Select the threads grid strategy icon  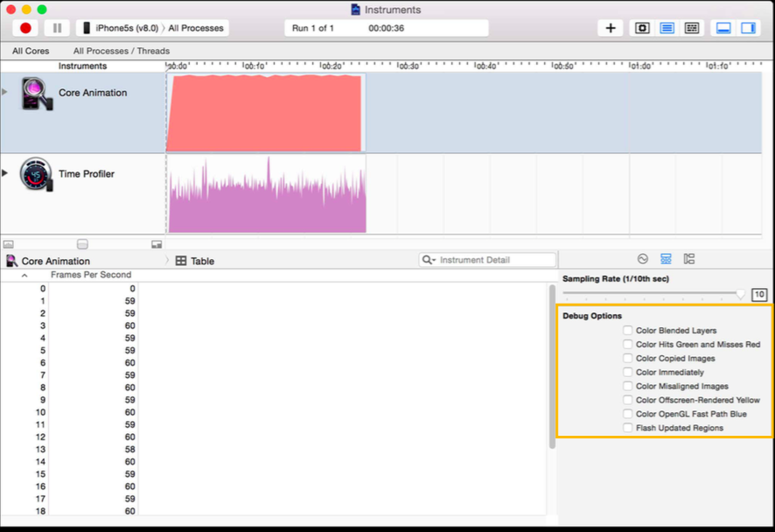(692, 28)
